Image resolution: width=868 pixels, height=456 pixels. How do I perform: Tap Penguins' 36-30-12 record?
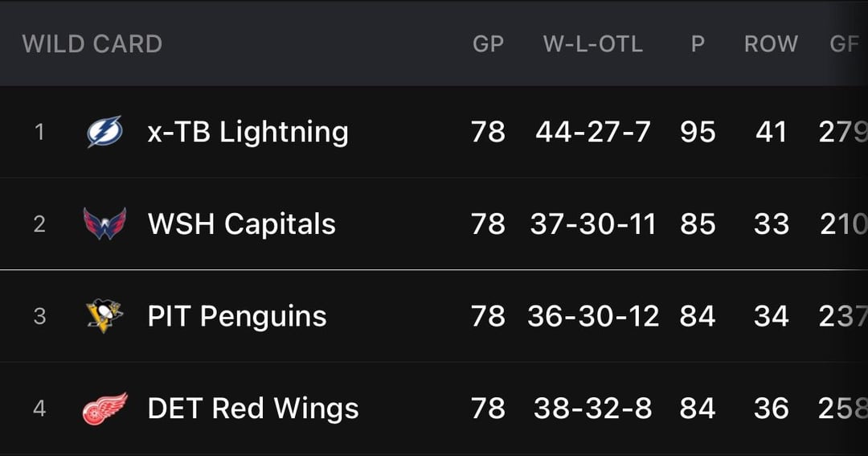[593, 316]
